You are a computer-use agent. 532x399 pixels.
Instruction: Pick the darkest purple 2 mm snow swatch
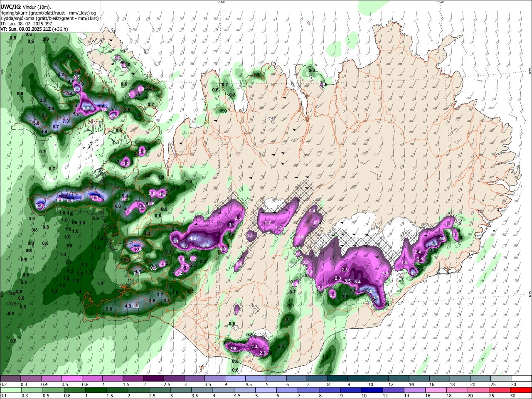[x=153, y=379]
